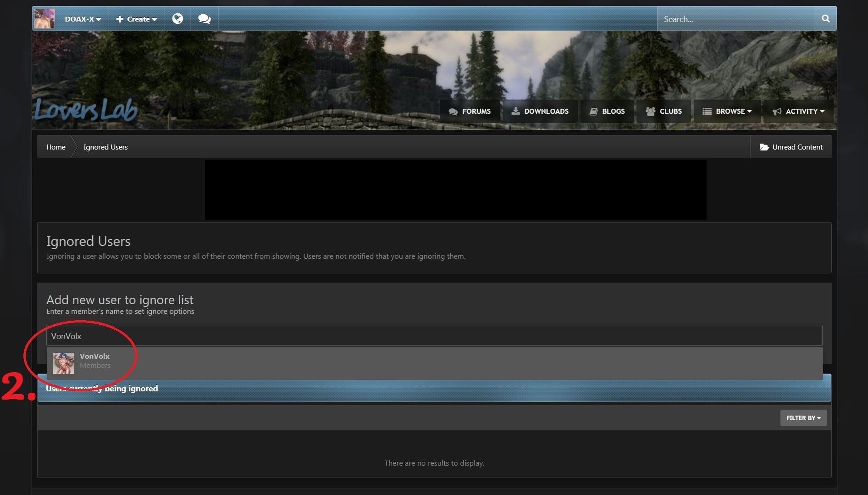Expand the DOAX-X account dropdown
This screenshot has width=868, height=495.
point(83,19)
